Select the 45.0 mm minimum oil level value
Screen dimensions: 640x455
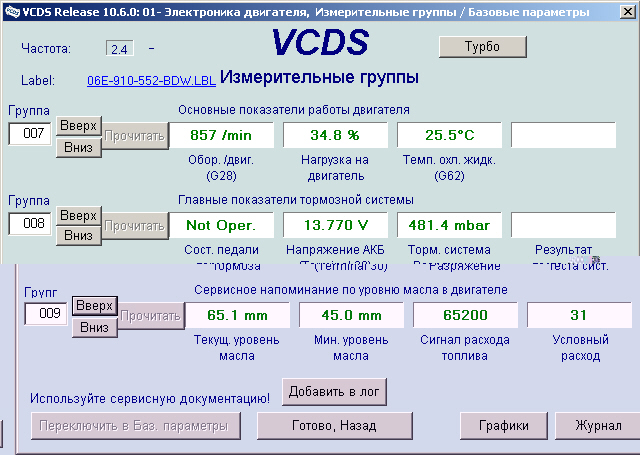pyautogui.click(x=351, y=315)
